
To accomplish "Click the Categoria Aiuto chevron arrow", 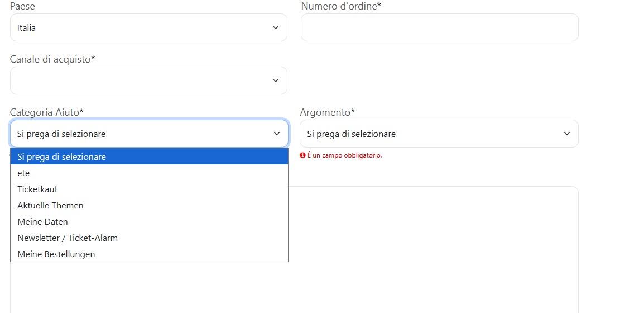I will pyautogui.click(x=277, y=134).
